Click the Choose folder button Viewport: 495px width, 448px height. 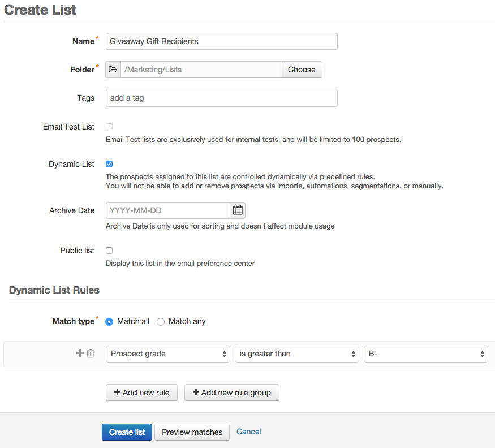pyautogui.click(x=302, y=70)
